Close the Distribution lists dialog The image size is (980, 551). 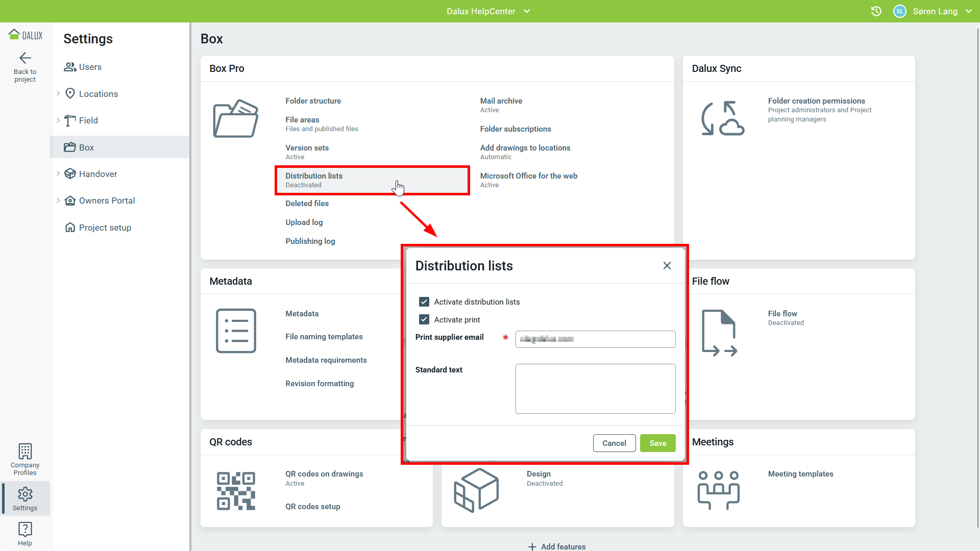(667, 265)
